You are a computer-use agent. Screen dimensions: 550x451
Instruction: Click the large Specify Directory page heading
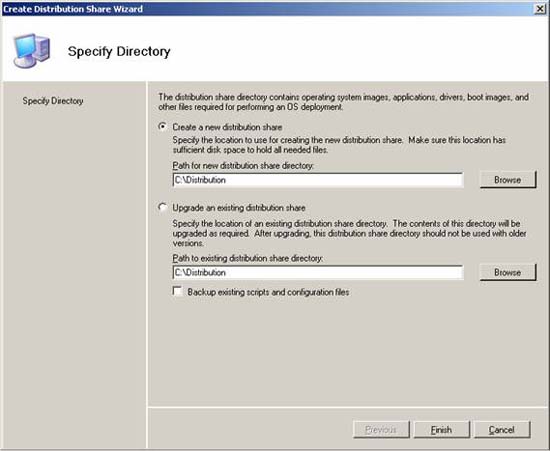point(119,52)
